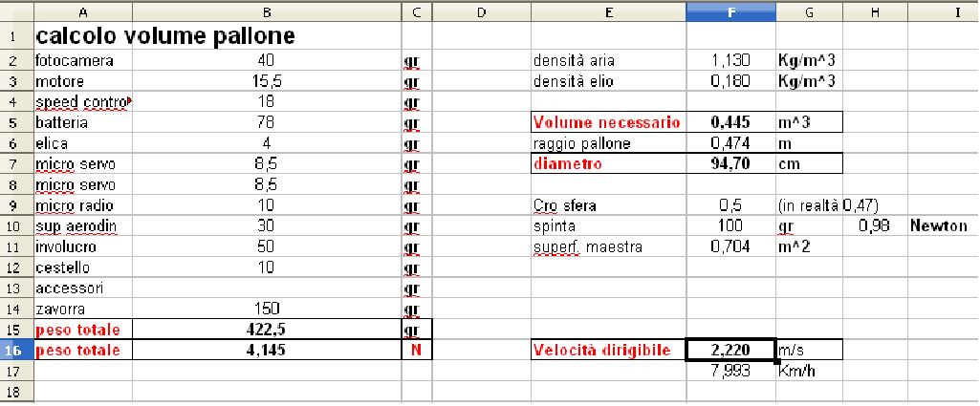Select the Km/h speed value 7,993
Image resolution: width=980 pixels, height=406 pixels.
730,371
